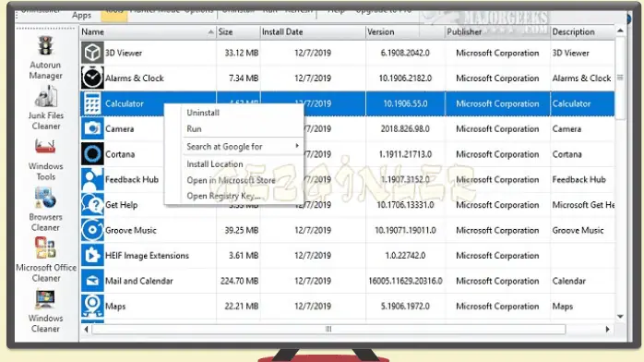Click version 10.1906.55.0 in Calculator row
The height and width of the screenshot is (362, 644).
click(x=405, y=104)
